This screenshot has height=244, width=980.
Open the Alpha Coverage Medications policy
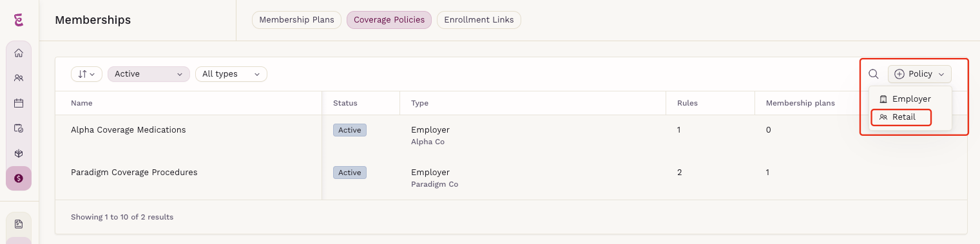128,130
